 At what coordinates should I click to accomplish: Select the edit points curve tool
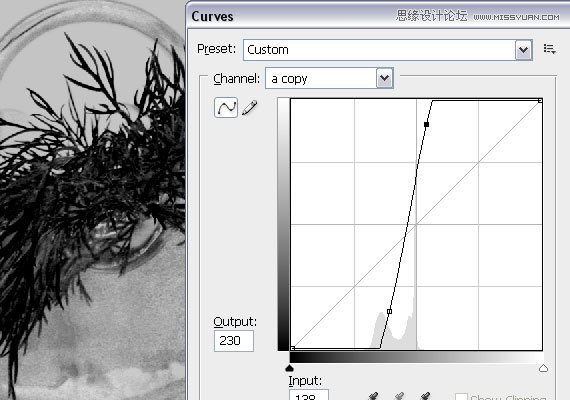(226, 107)
